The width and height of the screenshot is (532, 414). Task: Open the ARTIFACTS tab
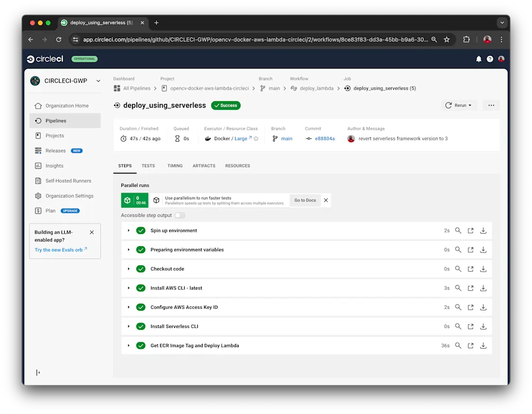(x=204, y=166)
